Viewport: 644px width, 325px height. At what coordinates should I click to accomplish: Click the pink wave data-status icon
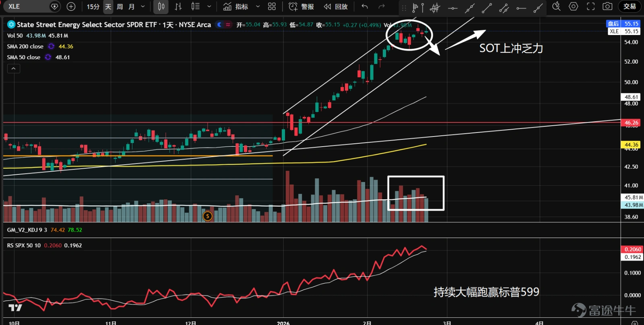(x=228, y=25)
